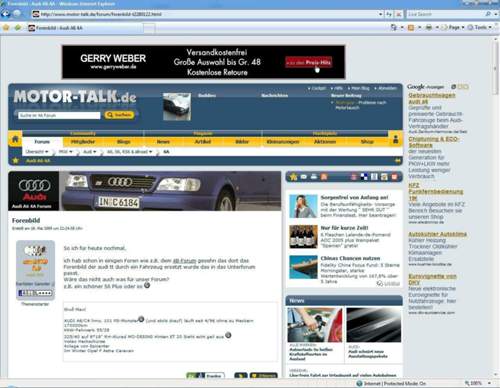The width and height of the screenshot is (500, 388).
Task: Click the yellow star bookmark icon in thread toolbar
Action: (x=294, y=177)
